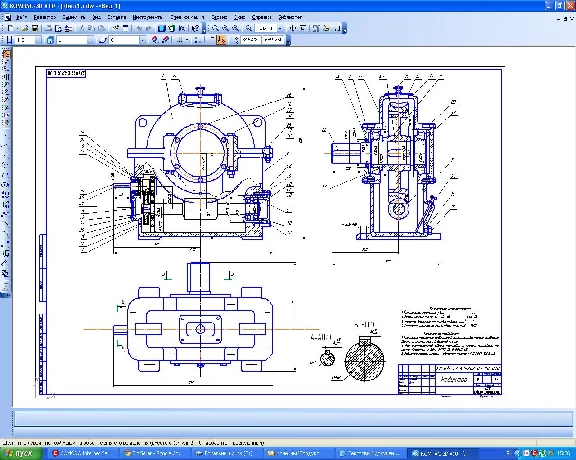Open the Вставка menu
Image resolution: width=576 pixels, height=460 pixels.
[117, 17]
